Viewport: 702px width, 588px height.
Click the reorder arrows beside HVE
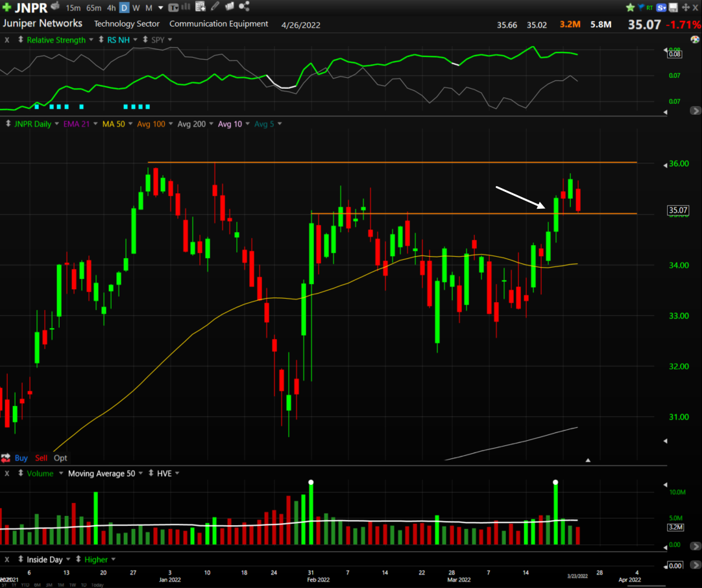tap(151, 473)
